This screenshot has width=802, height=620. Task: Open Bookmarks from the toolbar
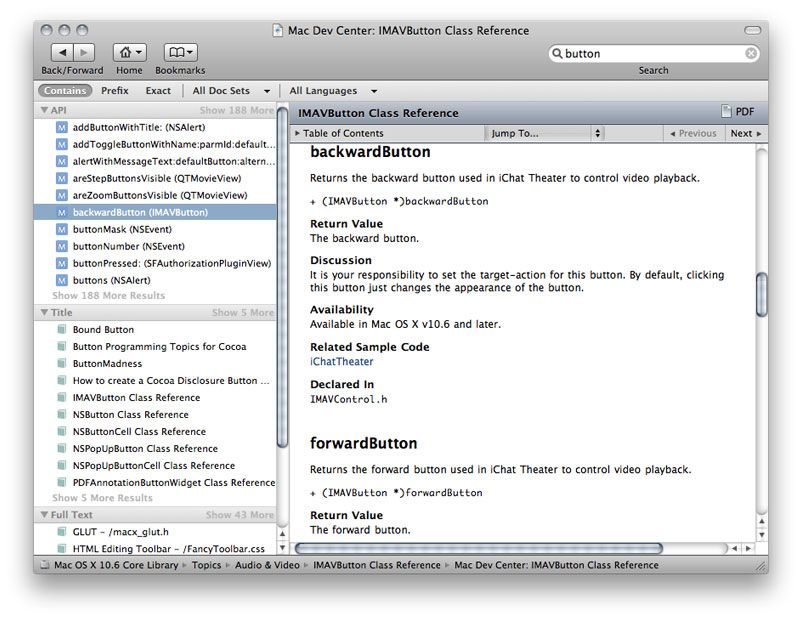click(x=176, y=52)
